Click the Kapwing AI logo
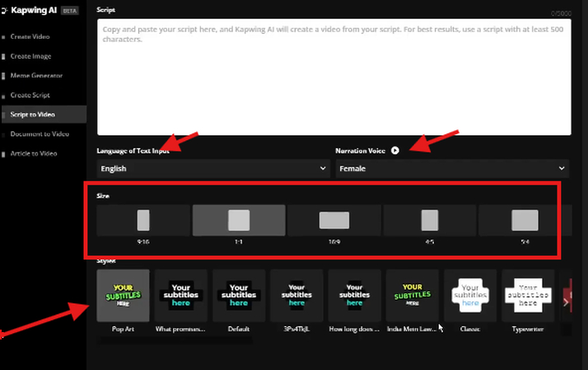The height and width of the screenshot is (370, 588). (x=30, y=11)
